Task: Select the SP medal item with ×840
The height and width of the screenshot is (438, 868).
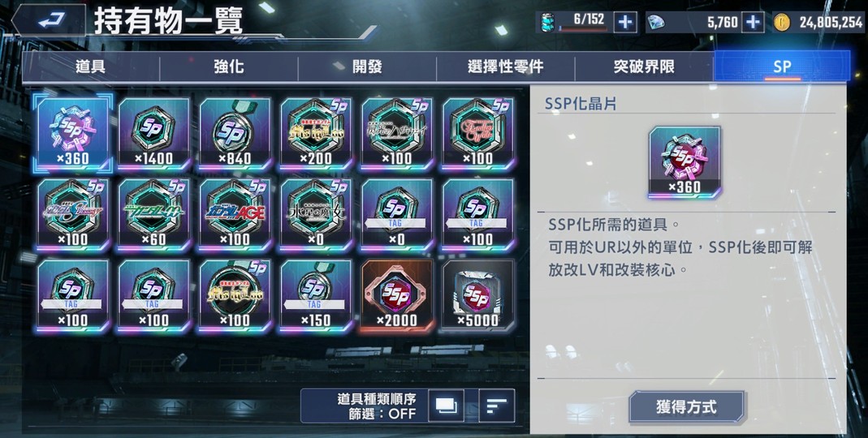Action: pos(235,133)
